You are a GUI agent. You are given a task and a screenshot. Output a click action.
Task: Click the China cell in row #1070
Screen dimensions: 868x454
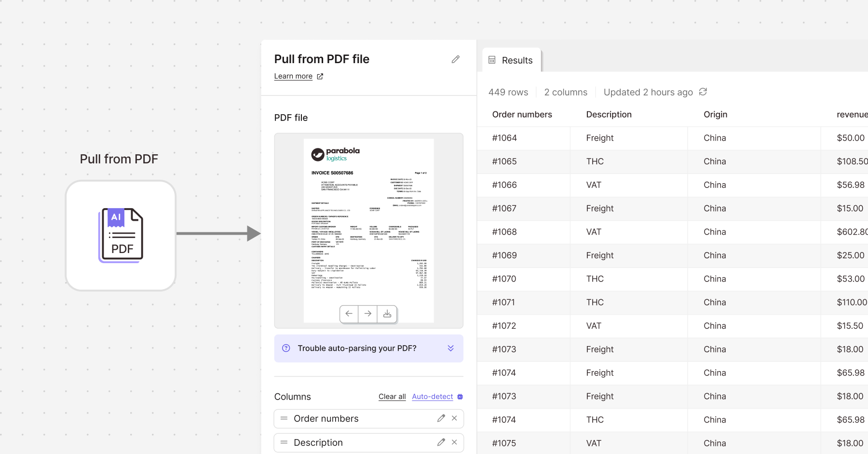pyautogui.click(x=754, y=279)
